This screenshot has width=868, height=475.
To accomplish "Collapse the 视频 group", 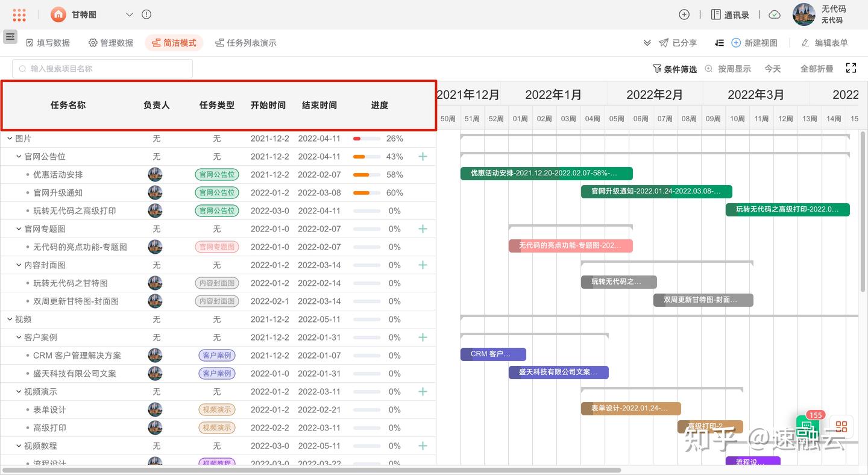I will [10, 319].
